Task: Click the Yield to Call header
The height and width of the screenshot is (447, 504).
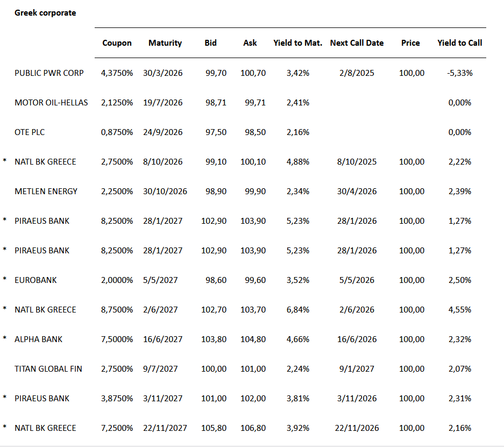Action: [459, 43]
